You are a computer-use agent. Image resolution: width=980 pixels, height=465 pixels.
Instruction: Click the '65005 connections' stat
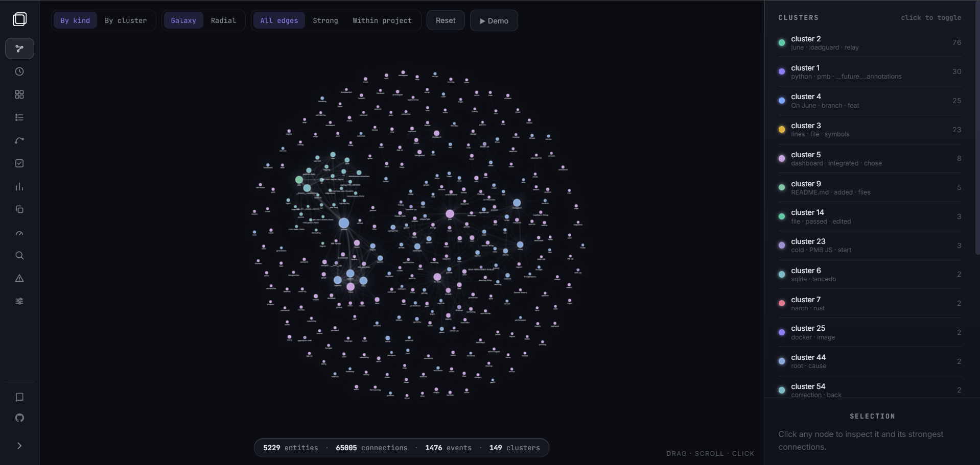click(x=371, y=448)
